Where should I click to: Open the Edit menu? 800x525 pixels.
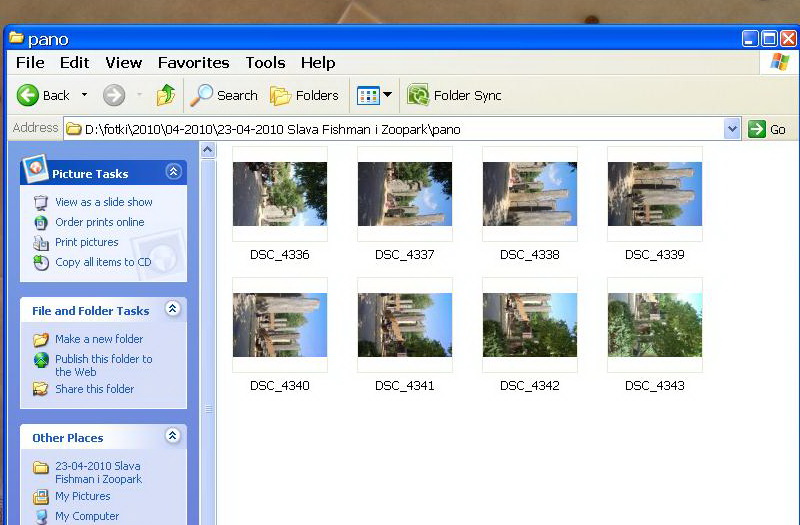[74, 63]
